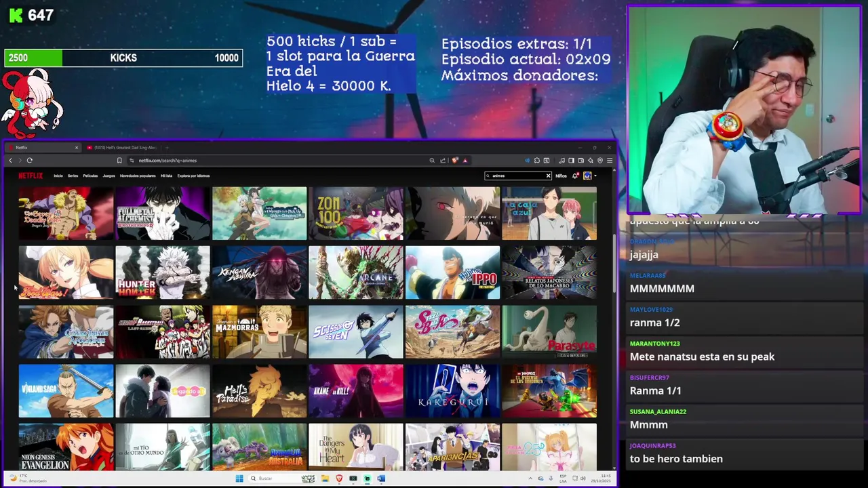Click the Niños link
This screenshot has height=488, width=868.
[x=561, y=176]
